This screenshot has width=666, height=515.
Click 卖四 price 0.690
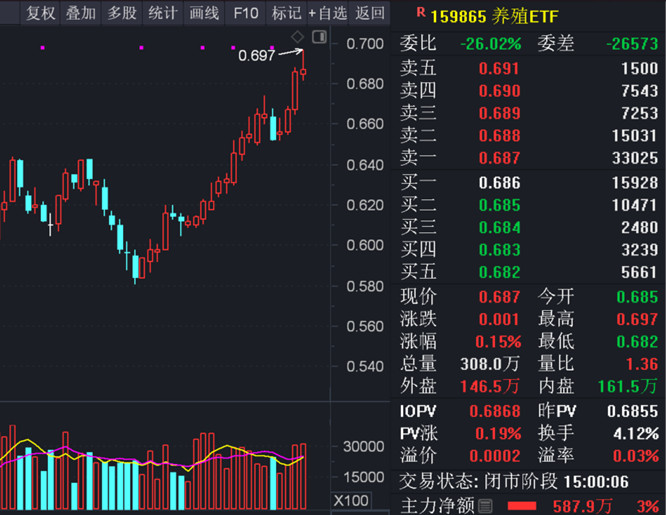tap(500, 91)
